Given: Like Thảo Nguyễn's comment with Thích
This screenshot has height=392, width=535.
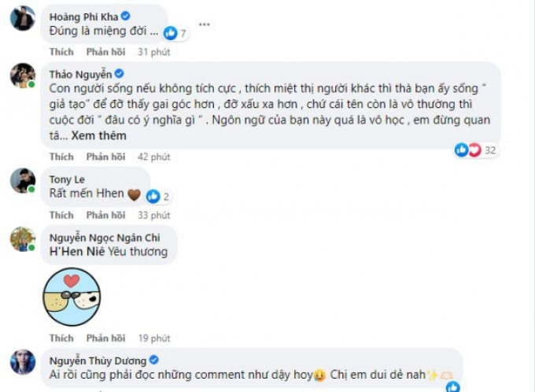Looking at the screenshot, I should [61, 157].
